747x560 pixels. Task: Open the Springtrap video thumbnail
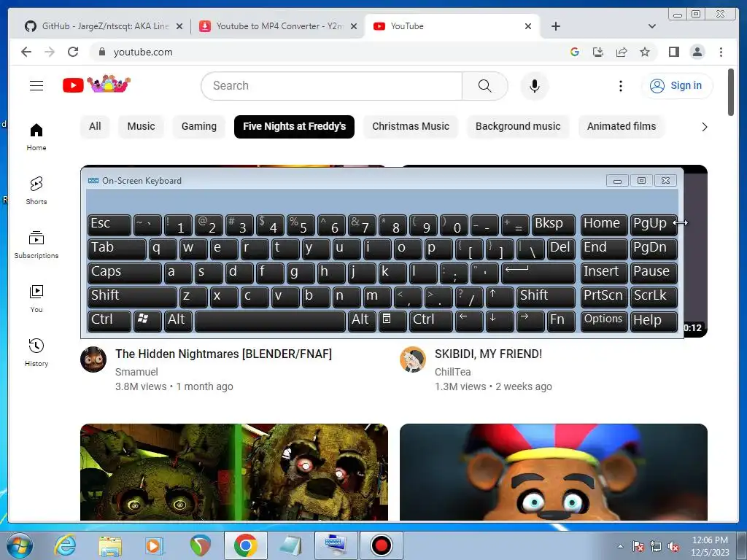(x=234, y=472)
